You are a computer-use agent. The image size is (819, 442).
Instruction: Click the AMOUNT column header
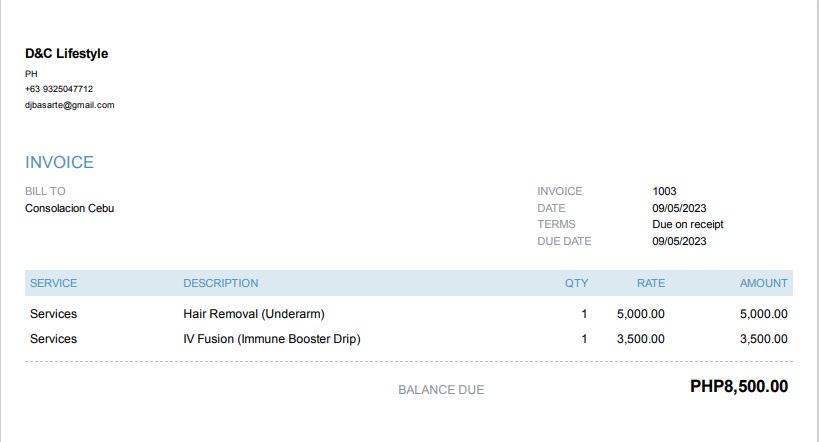pos(763,283)
